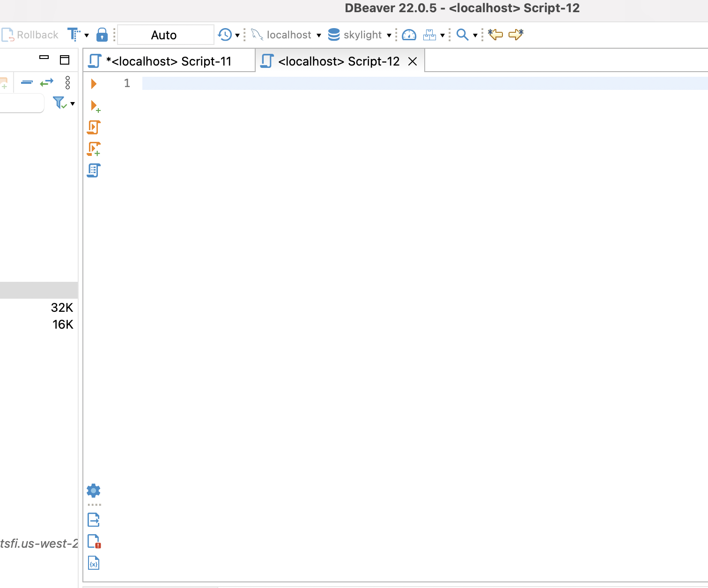This screenshot has width=708, height=588.
Task: Click the Rollback button
Action: (30, 35)
